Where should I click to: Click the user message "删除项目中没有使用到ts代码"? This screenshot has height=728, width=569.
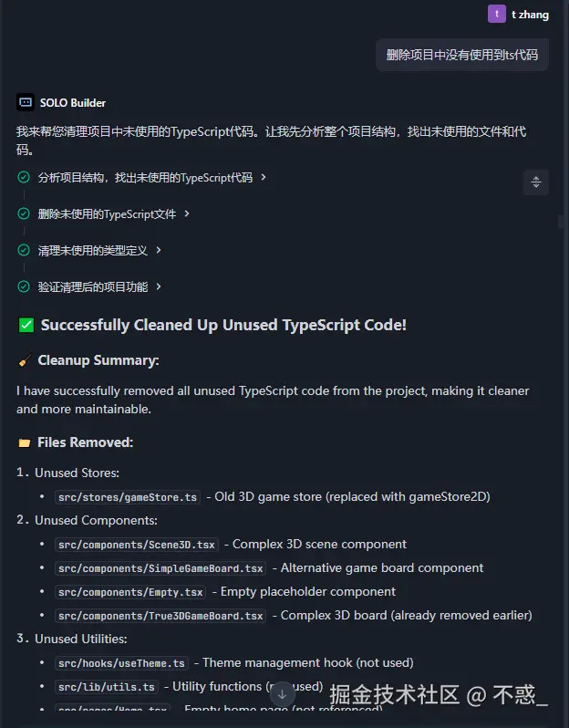pos(462,55)
